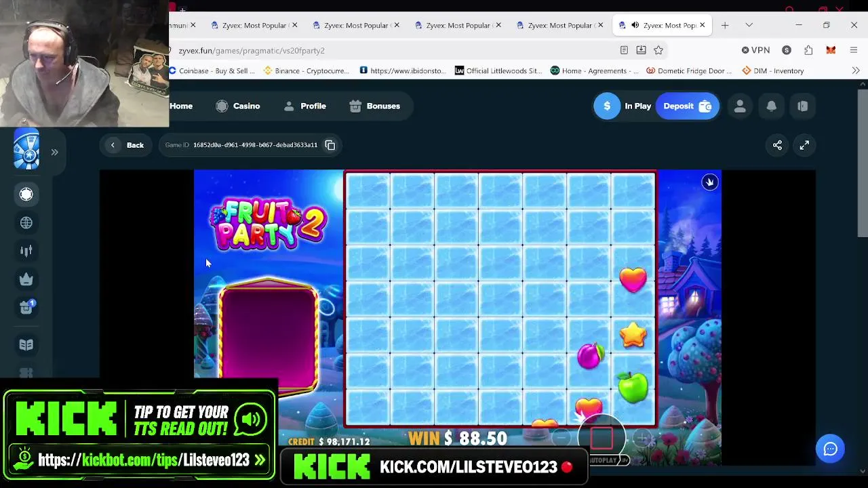This screenshot has height=488, width=868.
Task: Click the In Play label
Action: [x=637, y=106]
